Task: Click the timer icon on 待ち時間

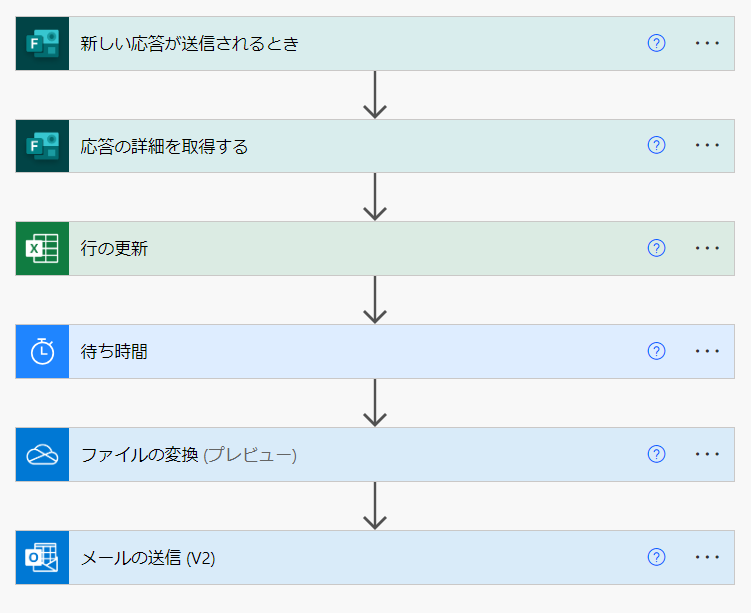Action: [42, 352]
